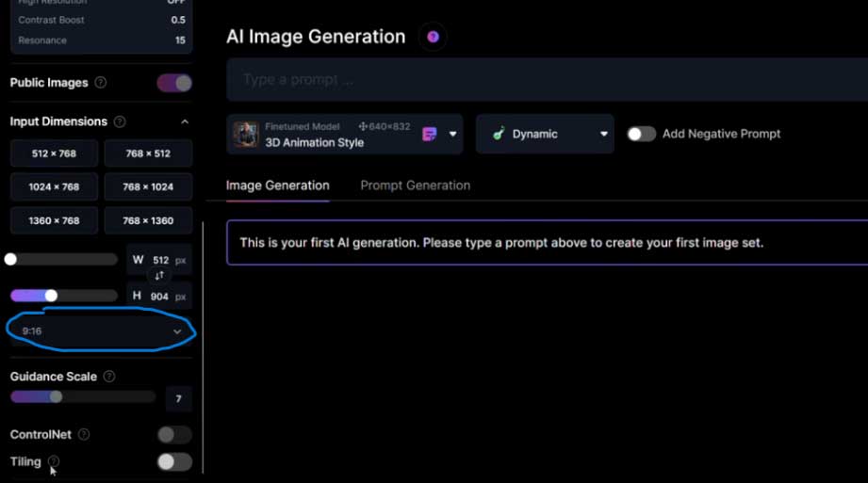Collapse the Input Dimensions section
The image size is (868, 483).
tap(185, 121)
